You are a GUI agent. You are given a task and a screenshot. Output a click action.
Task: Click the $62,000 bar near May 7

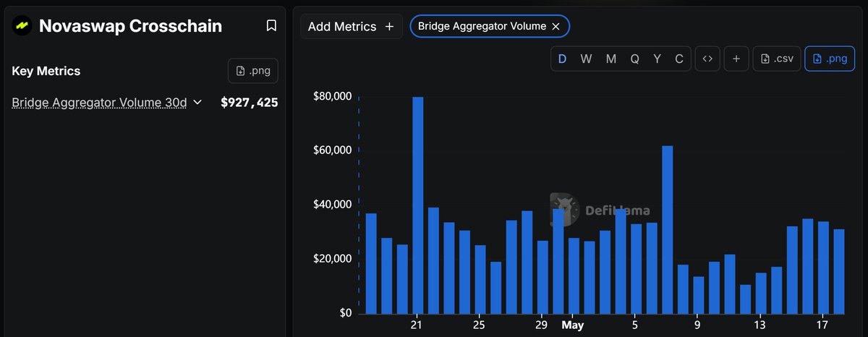click(x=668, y=229)
